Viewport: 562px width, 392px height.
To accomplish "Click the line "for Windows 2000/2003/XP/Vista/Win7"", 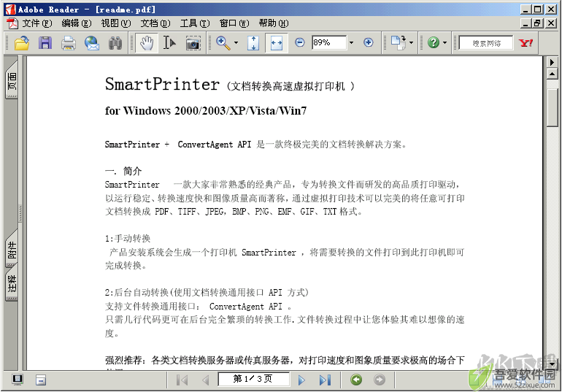I will coord(206,111).
